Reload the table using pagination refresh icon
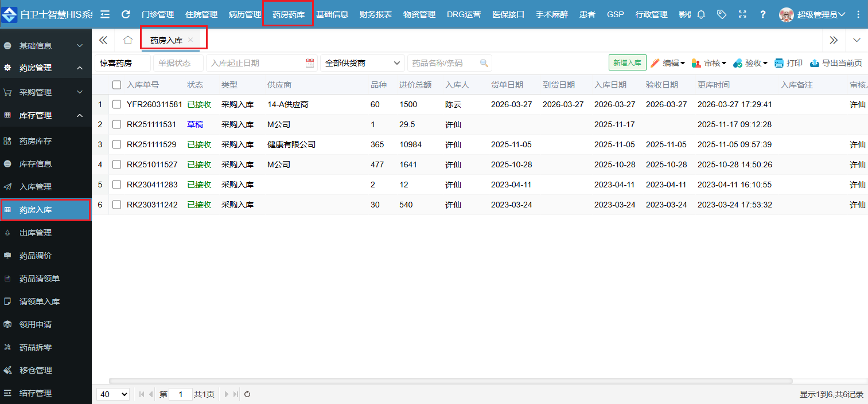Viewport: 868px width, 404px height. click(247, 394)
